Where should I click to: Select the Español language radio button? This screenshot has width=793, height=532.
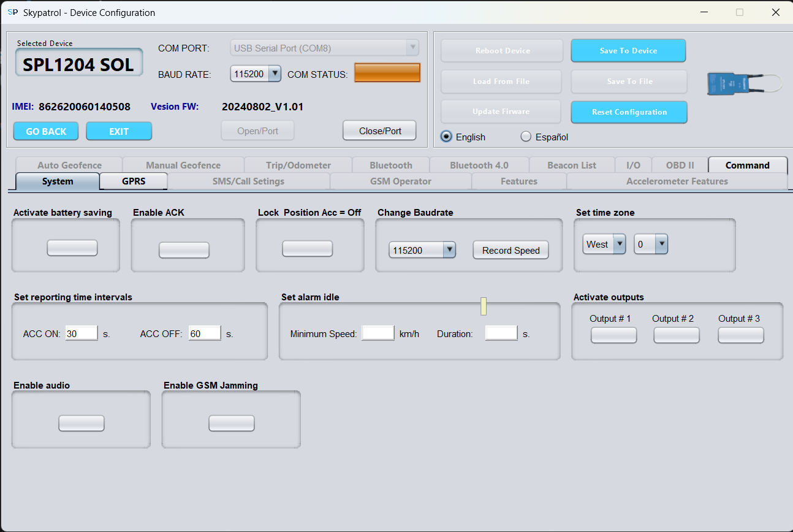526,137
